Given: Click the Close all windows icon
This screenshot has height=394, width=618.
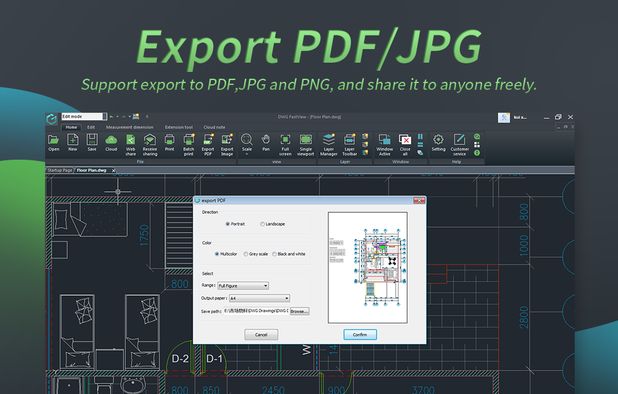Looking at the screenshot, I should 405,139.
